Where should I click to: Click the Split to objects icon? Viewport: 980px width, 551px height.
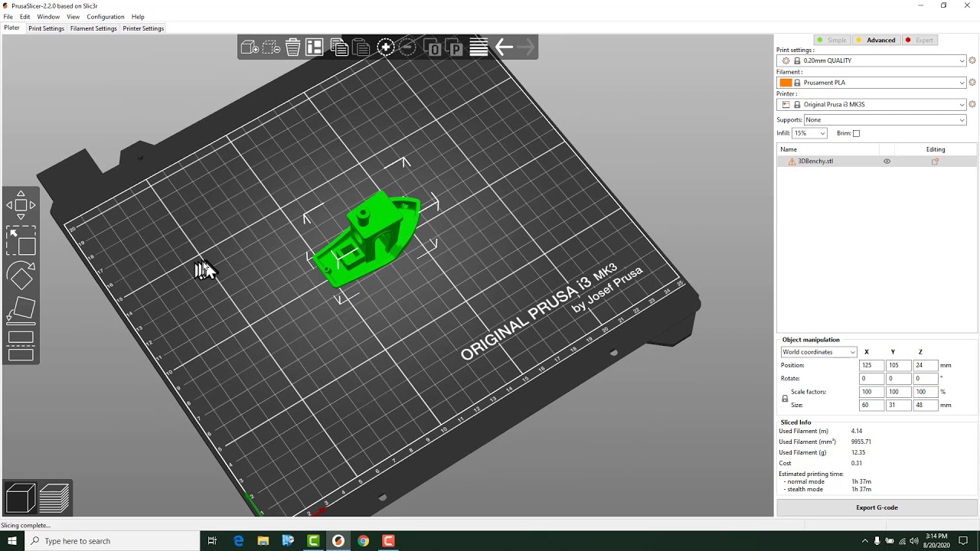[x=433, y=48]
